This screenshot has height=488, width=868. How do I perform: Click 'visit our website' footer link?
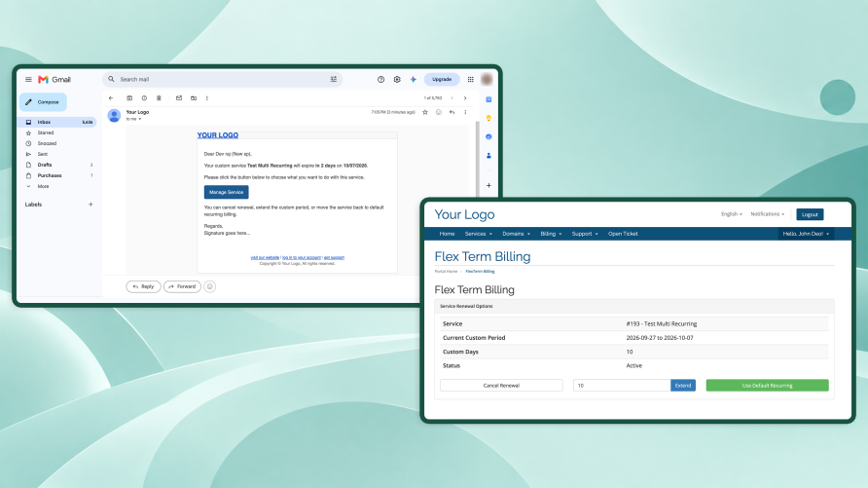(265, 257)
